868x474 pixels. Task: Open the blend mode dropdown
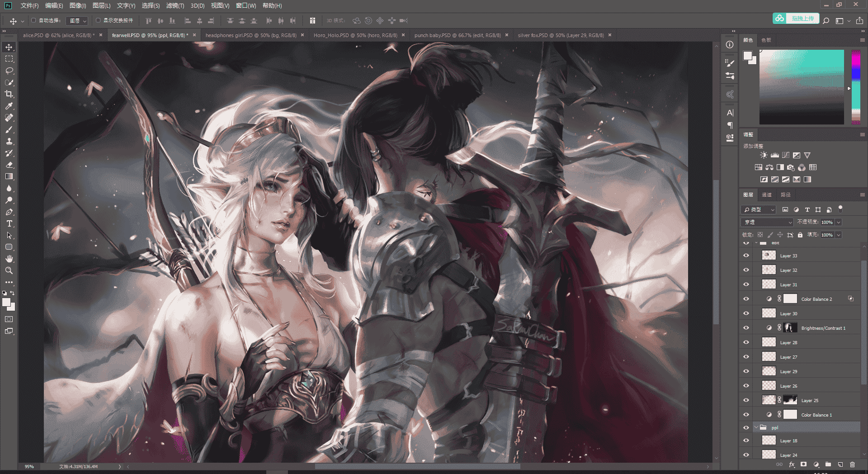(x=767, y=222)
